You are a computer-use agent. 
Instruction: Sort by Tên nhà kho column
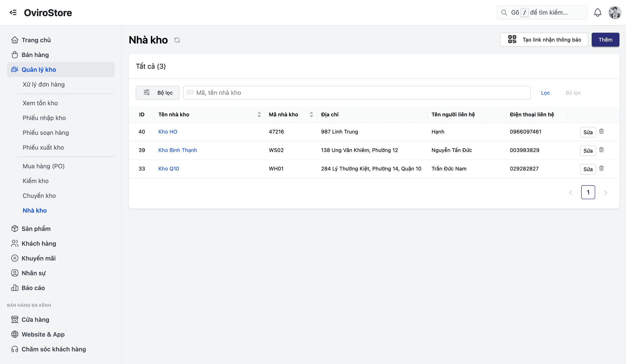259,114
